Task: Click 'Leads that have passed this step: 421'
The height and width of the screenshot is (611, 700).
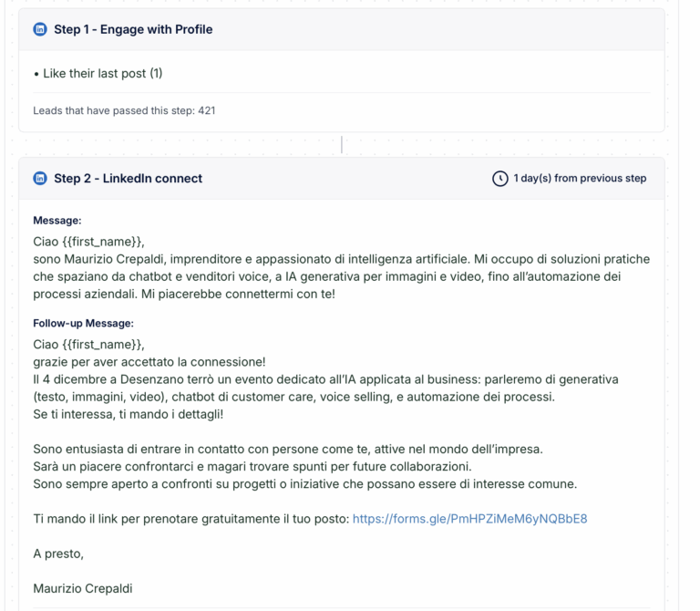Action: point(124,110)
